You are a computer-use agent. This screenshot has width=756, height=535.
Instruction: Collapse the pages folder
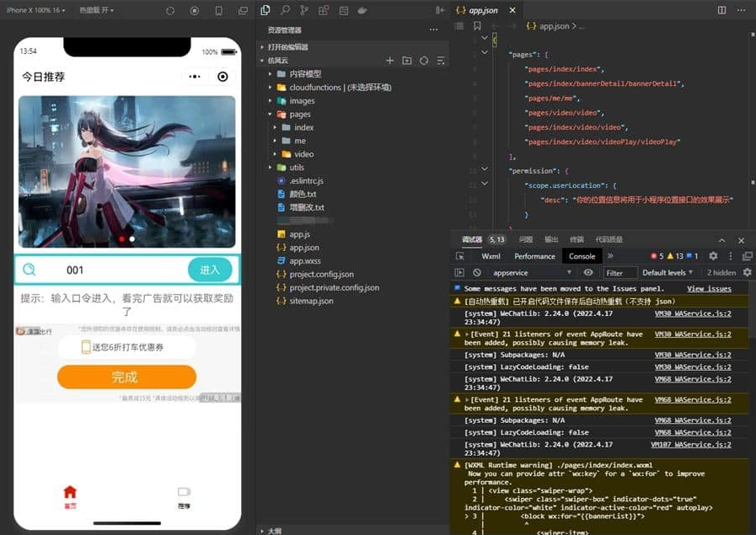click(x=270, y=115)
